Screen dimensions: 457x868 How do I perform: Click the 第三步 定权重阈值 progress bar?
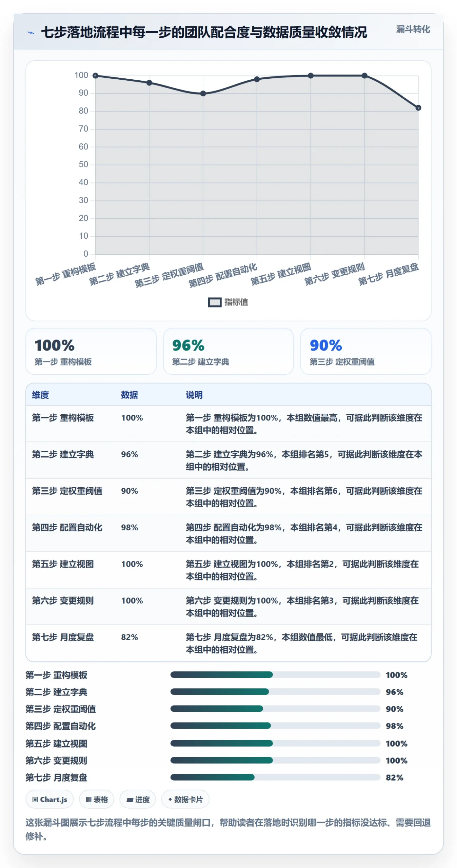275,709
